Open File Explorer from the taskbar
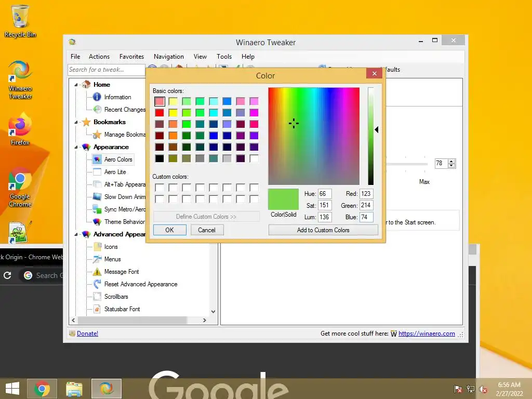 point(74,389)
